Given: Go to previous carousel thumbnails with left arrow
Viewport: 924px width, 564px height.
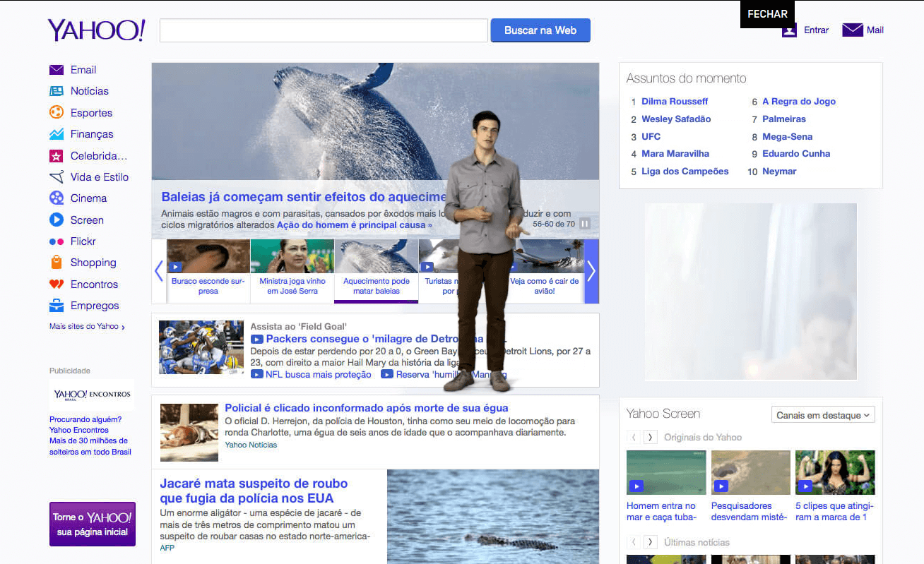Looking at the screenshot, I should [159, 271].
